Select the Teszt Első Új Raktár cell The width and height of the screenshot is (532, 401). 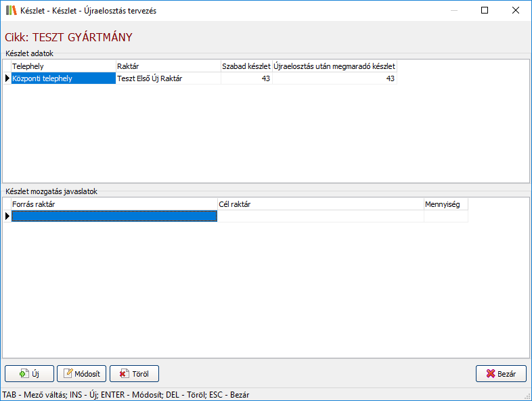coord(168,78)
